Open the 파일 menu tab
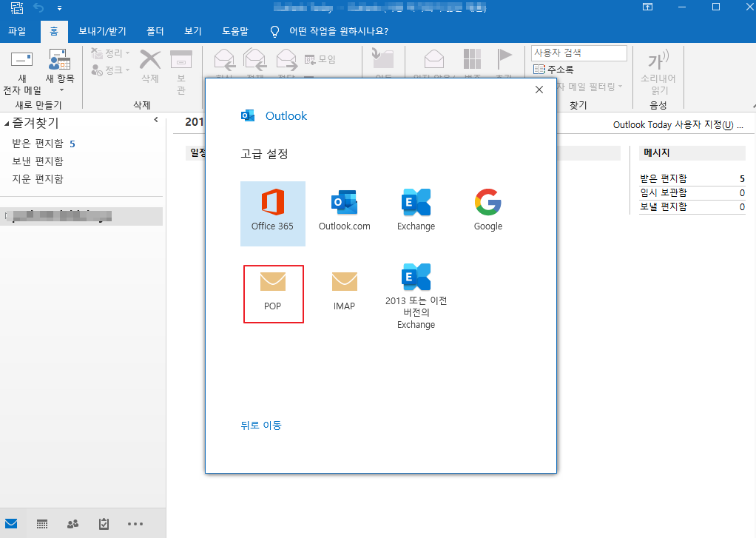 [x=17, y=31]
